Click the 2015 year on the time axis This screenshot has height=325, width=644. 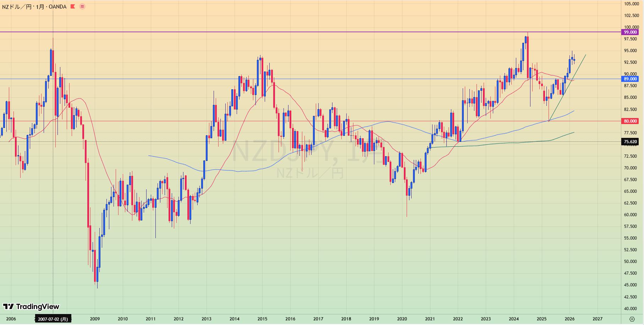click(262, 319)
